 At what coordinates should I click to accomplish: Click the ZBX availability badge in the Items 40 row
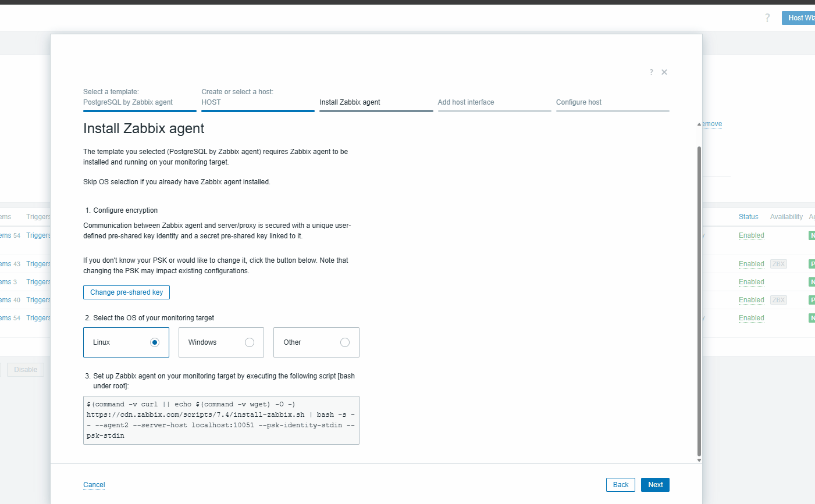pos(778,300)
